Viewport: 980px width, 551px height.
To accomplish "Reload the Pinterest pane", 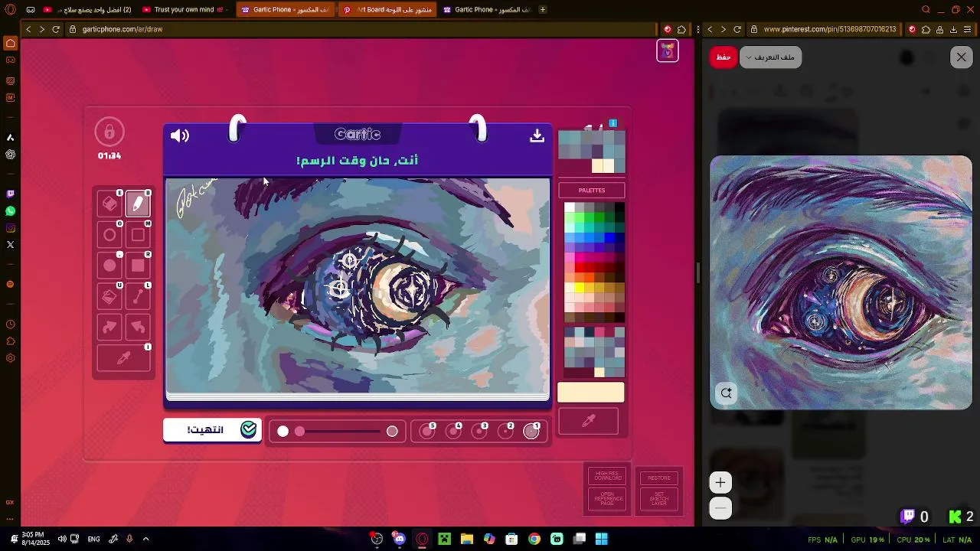I will pos(737,29).
